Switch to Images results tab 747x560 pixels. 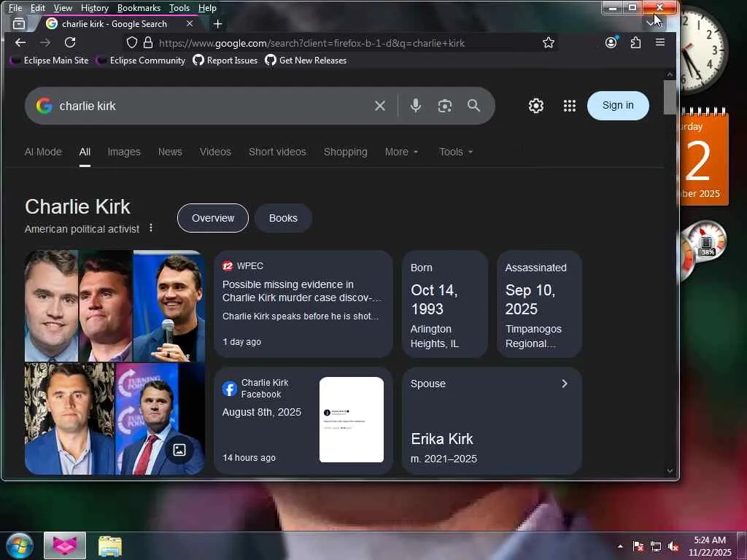(x=124, y=152)
